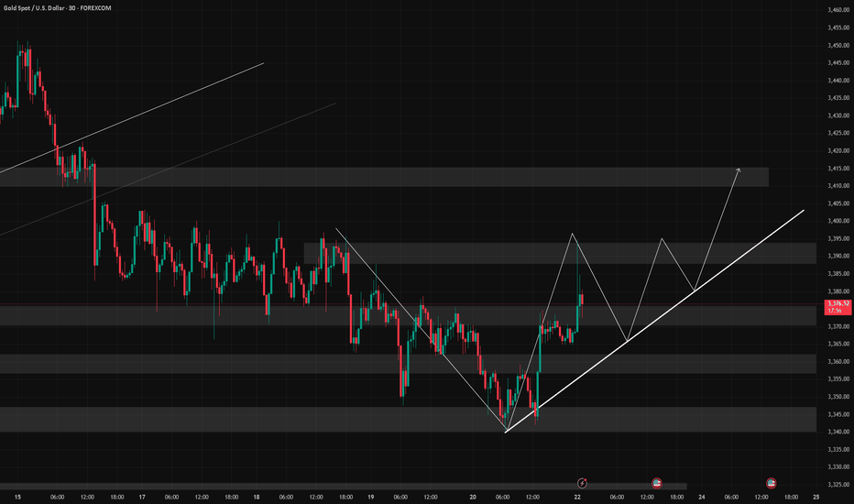Click the date label 18 on the time axis
The height and width of the screenshot is (504, 854).
tap(257, 497)
